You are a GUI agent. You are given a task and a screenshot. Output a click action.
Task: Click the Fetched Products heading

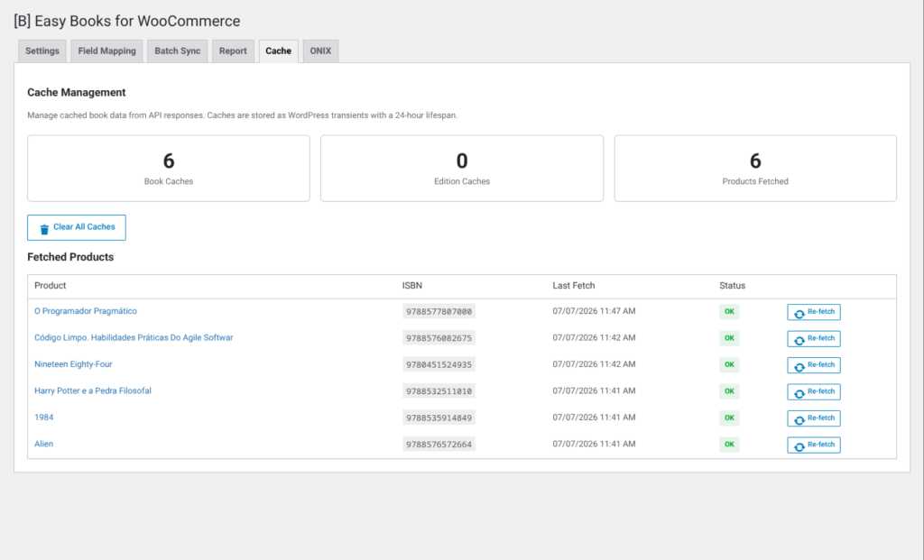pyautogui.click(x=70, y=257)
